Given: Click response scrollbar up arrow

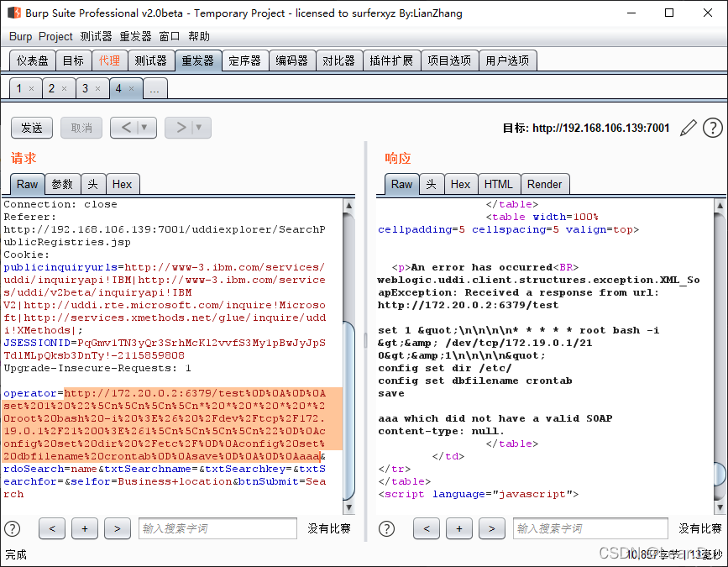Looking at the screenshot, I should pos(720,205).
